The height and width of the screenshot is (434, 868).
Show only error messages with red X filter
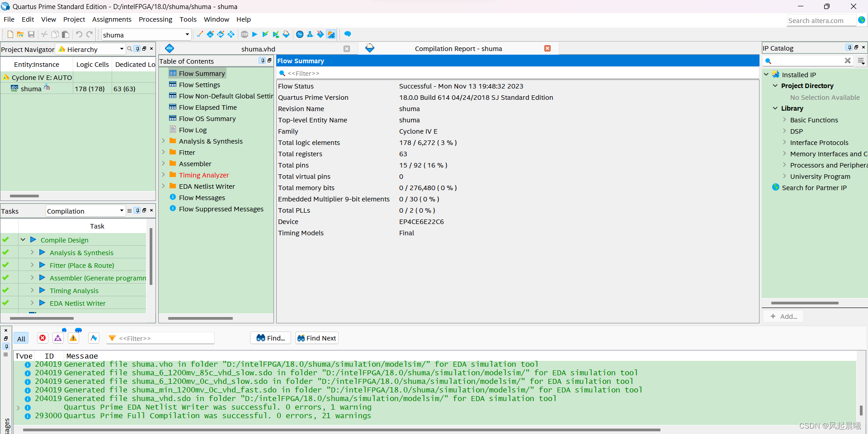coord(42,338)
